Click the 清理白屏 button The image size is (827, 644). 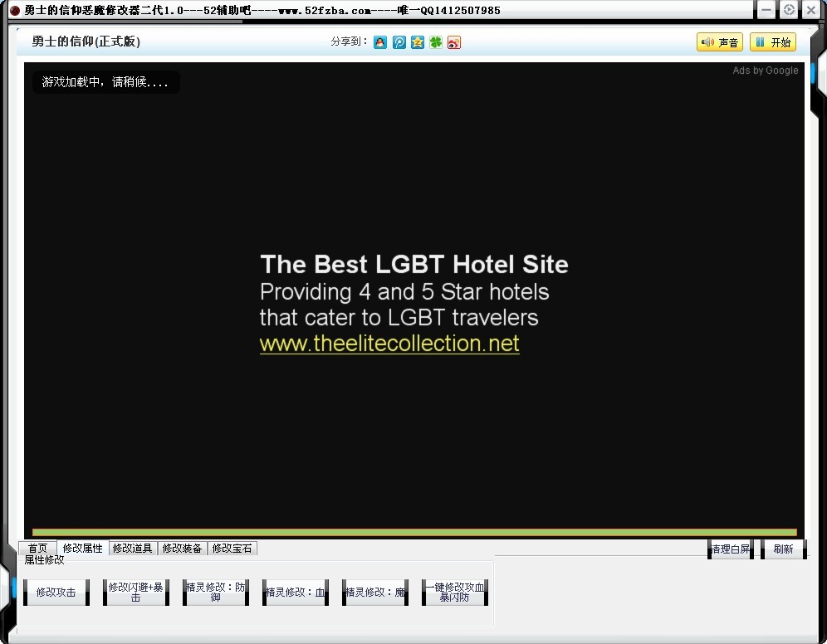click(731, 549)
